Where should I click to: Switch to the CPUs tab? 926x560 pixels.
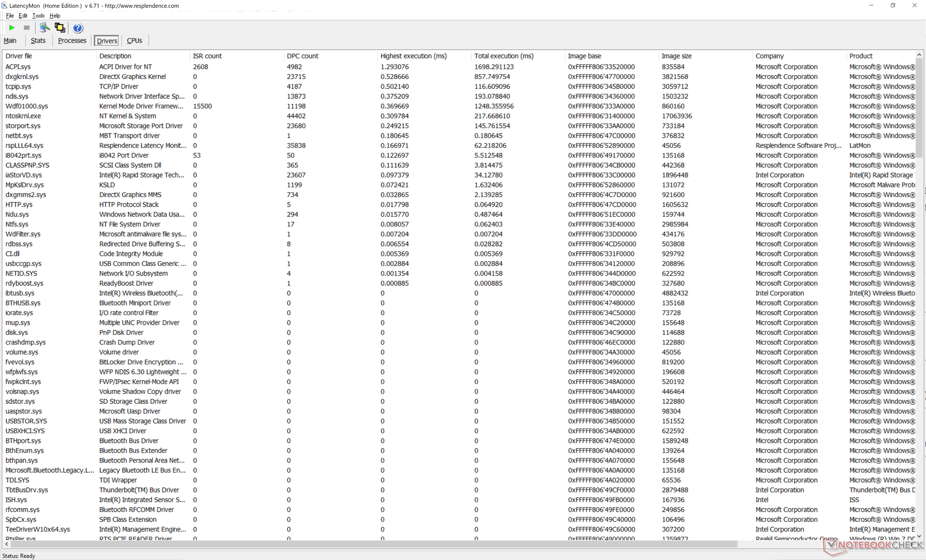point(134,40)
